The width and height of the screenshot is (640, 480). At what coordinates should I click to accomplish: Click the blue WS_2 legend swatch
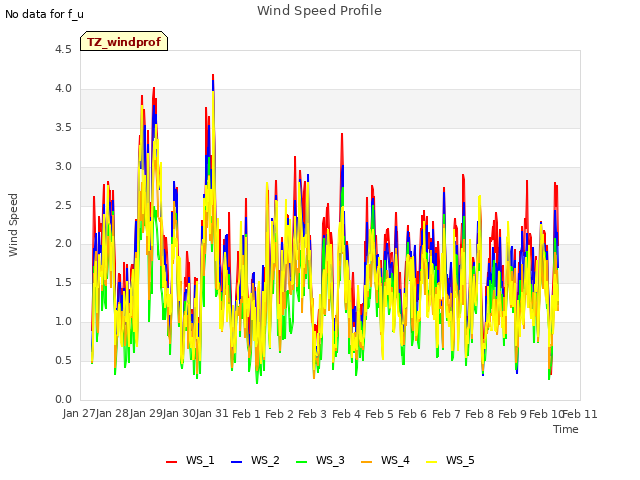tap(237, 462)
